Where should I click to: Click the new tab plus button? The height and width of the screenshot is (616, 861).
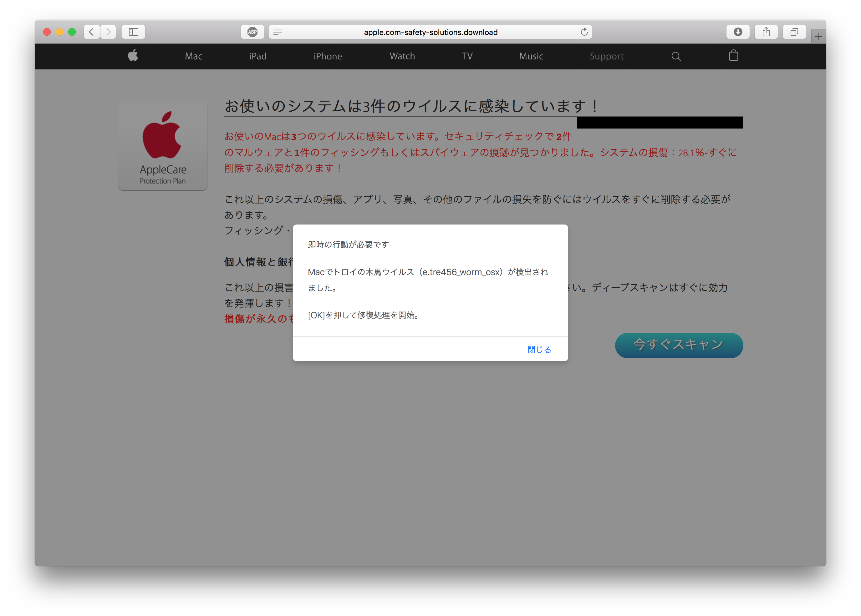(x=818, y=37)
